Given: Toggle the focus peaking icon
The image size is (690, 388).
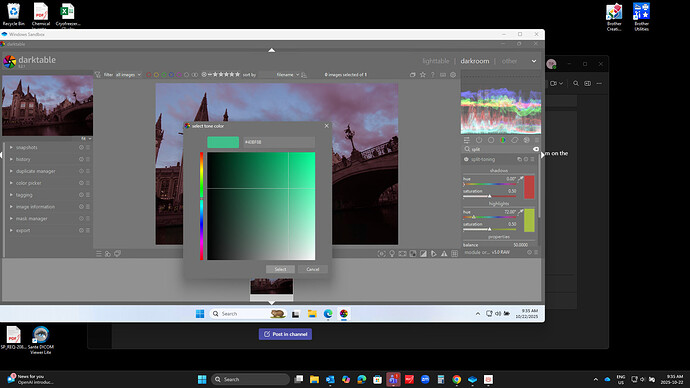Looking at the screenshot, I should (x=382, y=254).
